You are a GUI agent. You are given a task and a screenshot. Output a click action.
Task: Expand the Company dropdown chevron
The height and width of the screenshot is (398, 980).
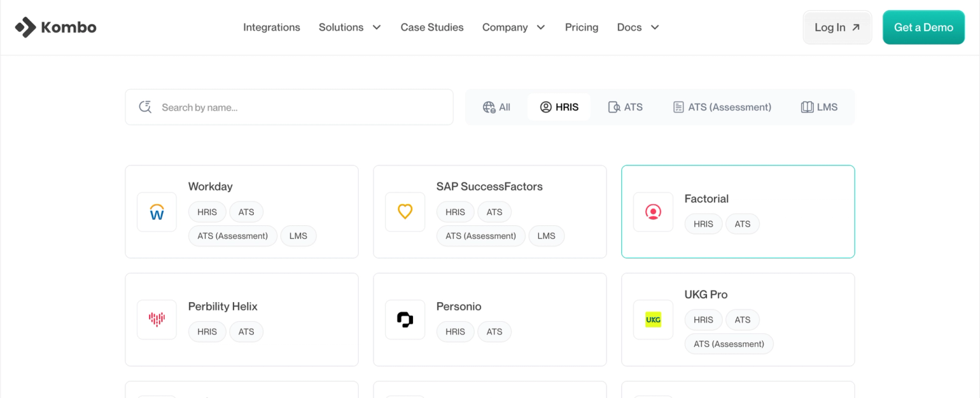(x=541, y=27)
